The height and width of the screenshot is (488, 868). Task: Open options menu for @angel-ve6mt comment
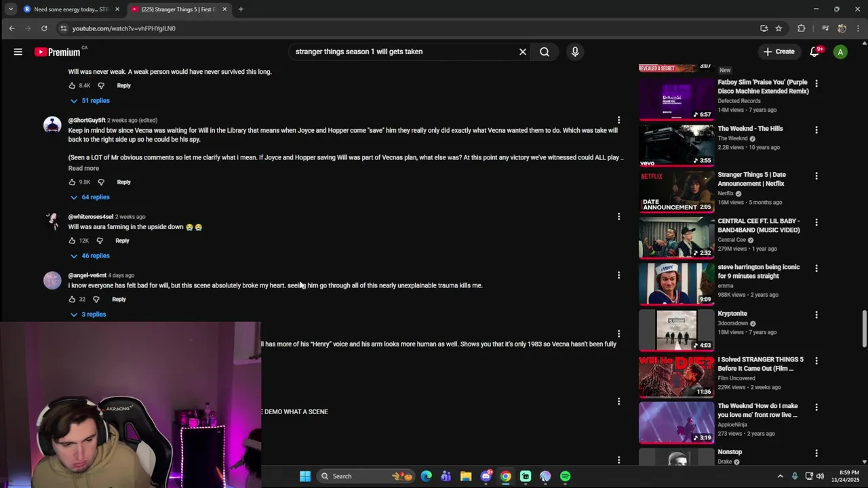point(618,275)
